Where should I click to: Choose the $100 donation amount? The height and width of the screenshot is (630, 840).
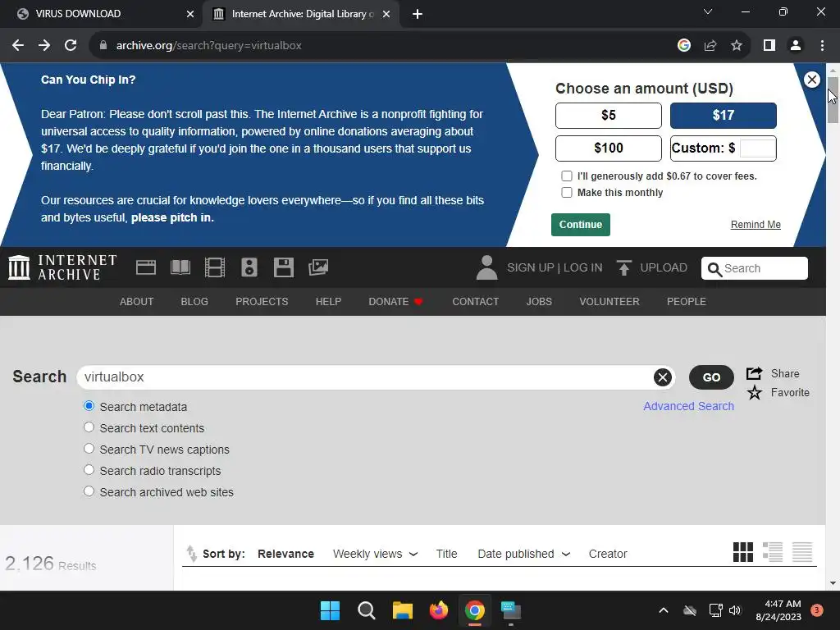pos(609,148)
